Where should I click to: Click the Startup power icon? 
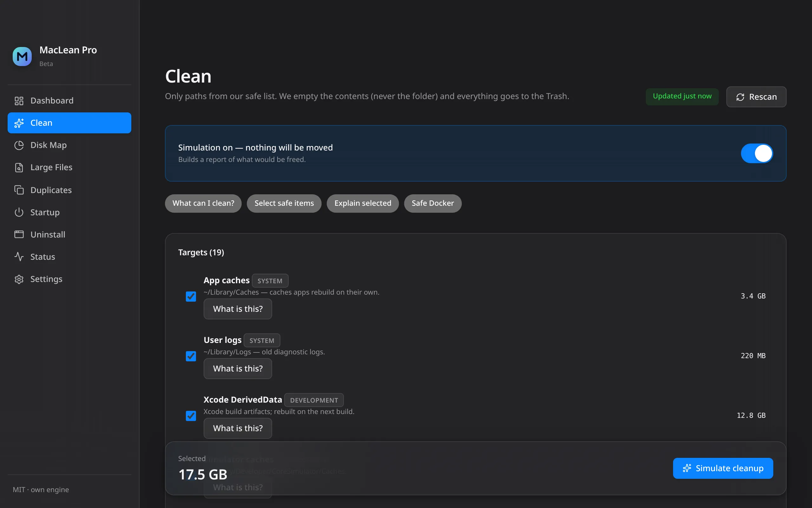(x=19, y=212)
